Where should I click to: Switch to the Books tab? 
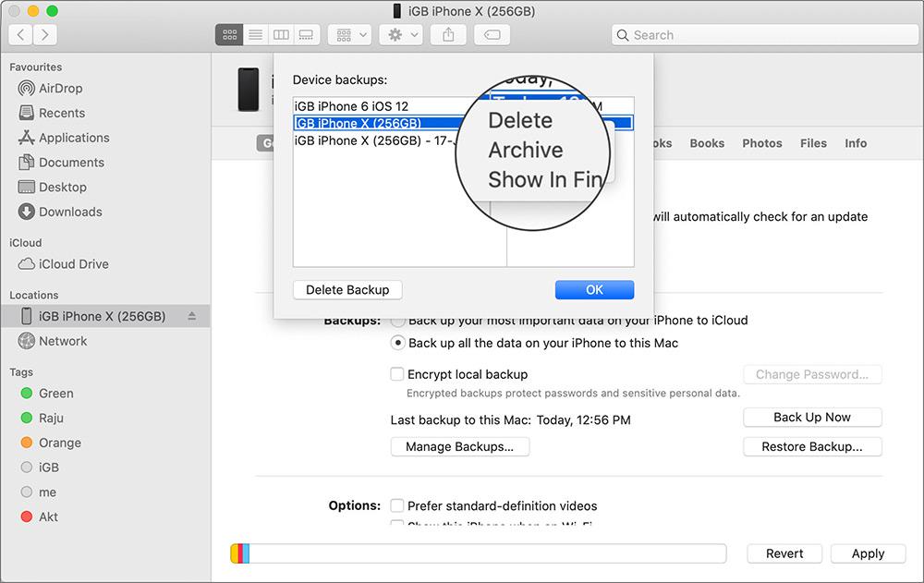(707, 143)
